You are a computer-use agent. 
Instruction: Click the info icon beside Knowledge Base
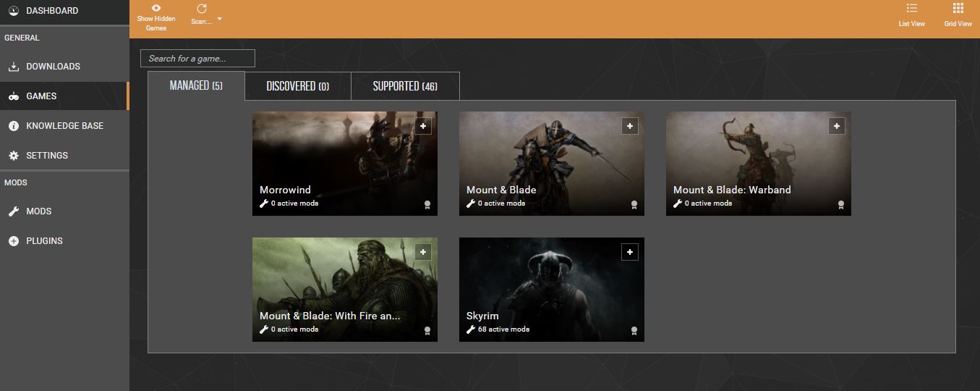click(13, 126)
